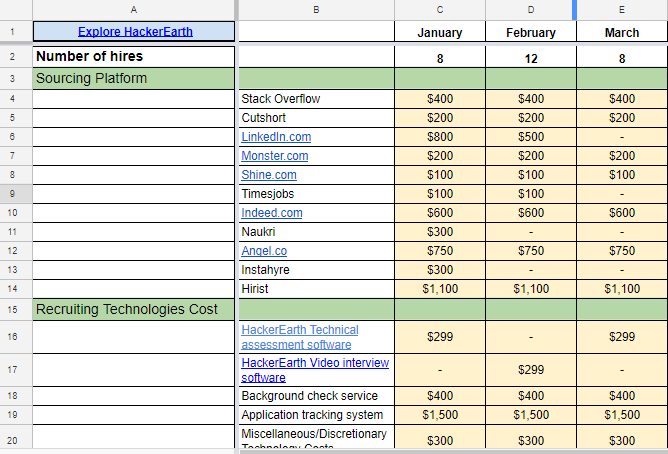
Task: Select column D header
Action: pos(531,10)
